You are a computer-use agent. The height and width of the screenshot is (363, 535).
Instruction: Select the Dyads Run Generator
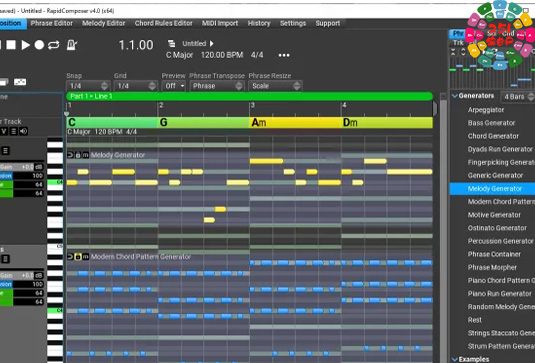click(500, 149)
